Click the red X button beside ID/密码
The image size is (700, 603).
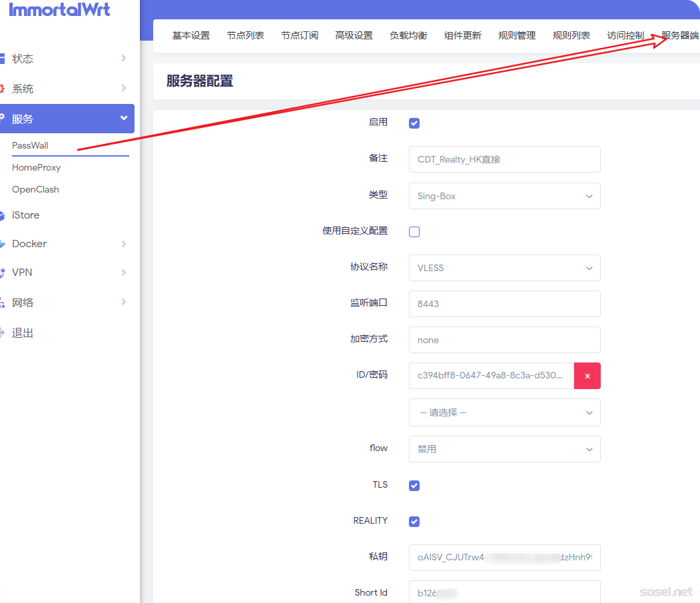587,376
